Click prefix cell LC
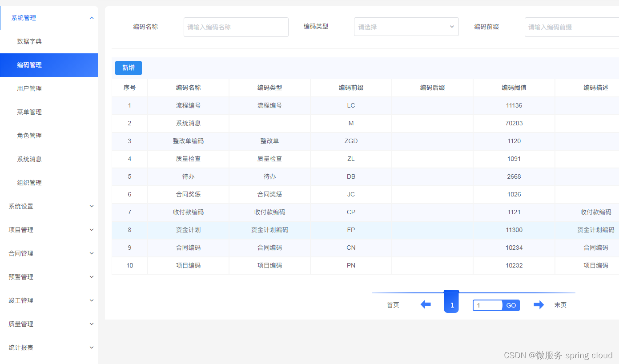Viewport: 619px width, 364px height. (x=351, y=106)
